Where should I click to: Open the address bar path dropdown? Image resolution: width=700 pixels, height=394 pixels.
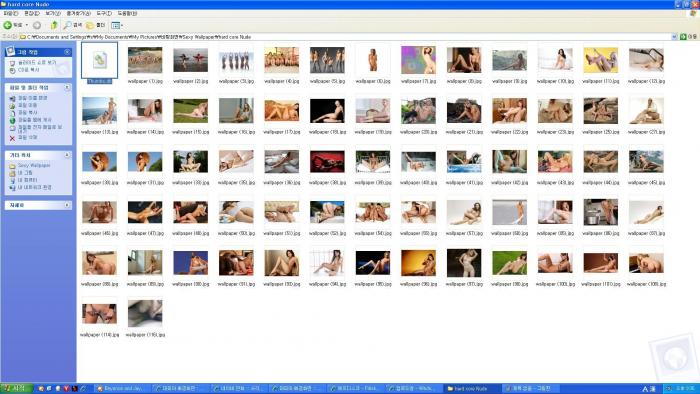(x=674, y=37)
